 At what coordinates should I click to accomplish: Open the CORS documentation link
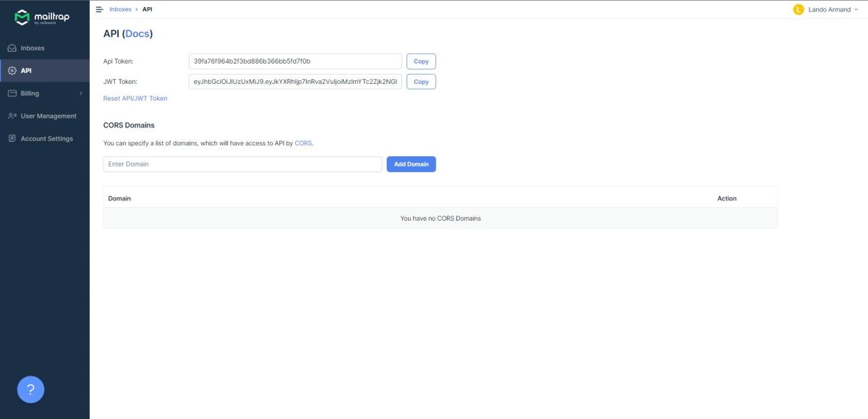(x=305, y=143)
